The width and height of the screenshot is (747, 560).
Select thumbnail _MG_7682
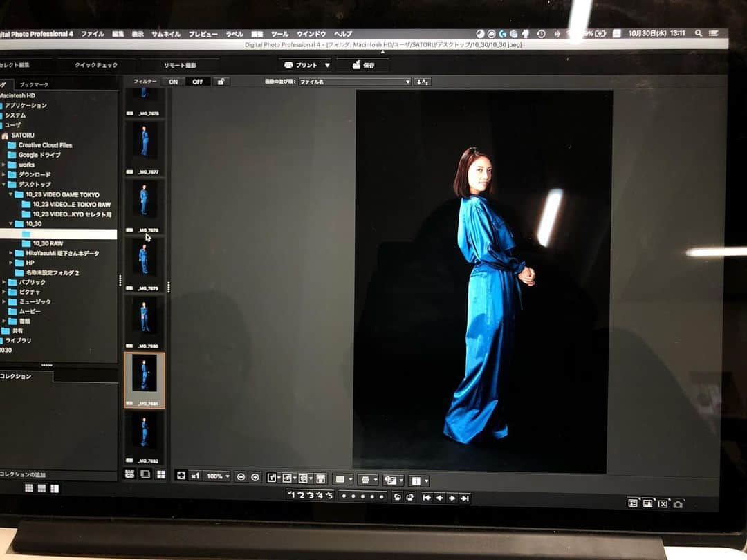[x=145, y=436]
